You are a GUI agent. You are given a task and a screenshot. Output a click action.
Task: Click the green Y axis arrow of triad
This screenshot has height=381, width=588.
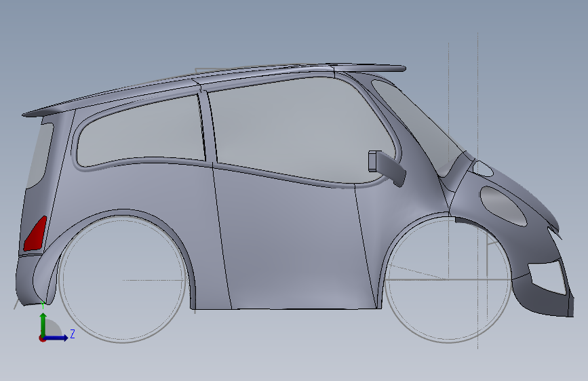pos(43,324)
